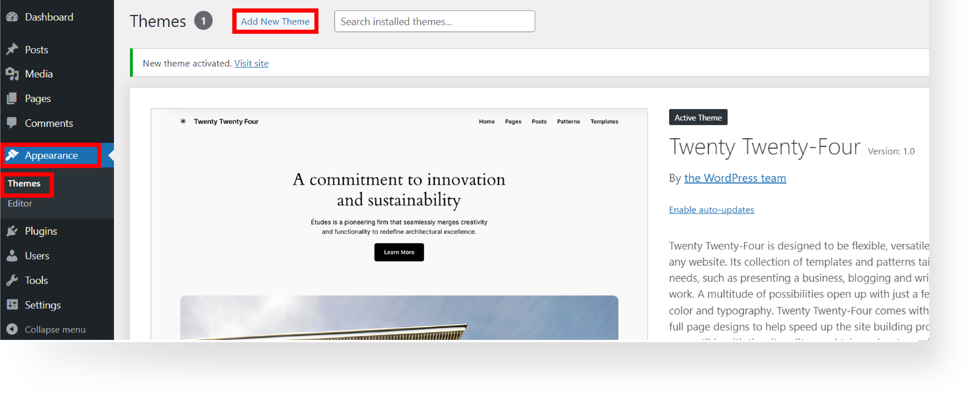
Task: Click the Twenty Twenty-Four theme heading
Action: click(765, 147)
